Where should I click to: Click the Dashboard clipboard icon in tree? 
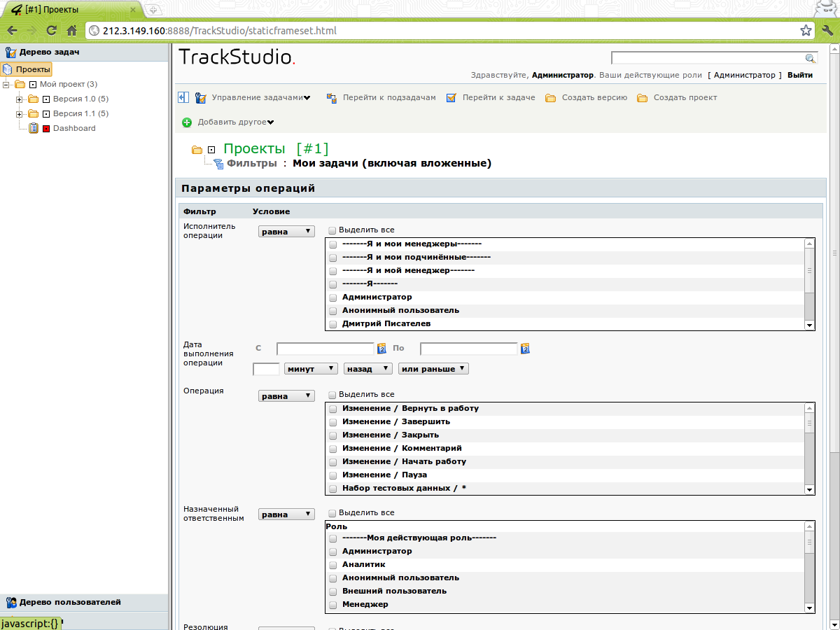[33, 128]
